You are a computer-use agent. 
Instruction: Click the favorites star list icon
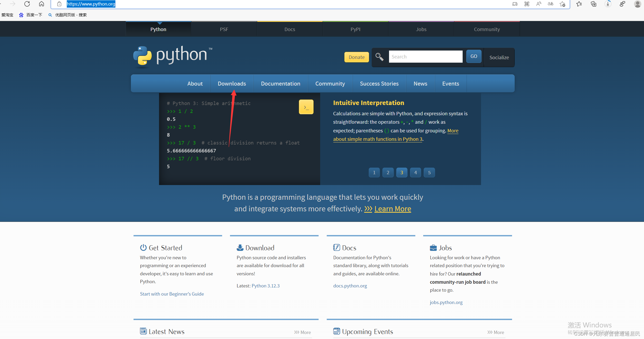[x=579, y=4]
